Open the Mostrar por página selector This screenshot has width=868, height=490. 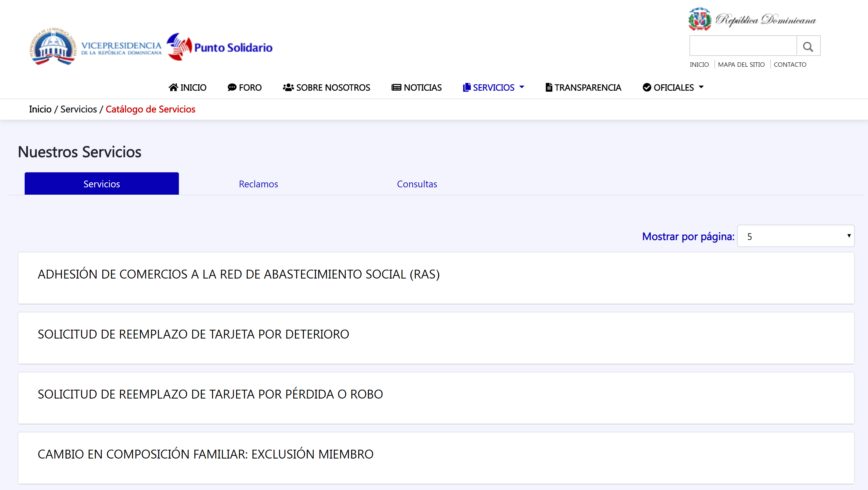click(x=795, y=236)
